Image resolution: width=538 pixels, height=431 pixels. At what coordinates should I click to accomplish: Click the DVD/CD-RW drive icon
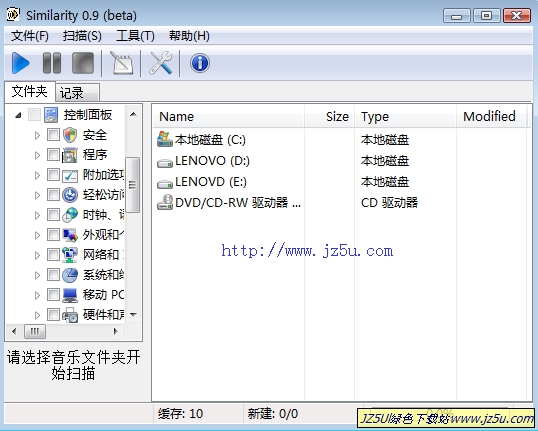(165, 202)
